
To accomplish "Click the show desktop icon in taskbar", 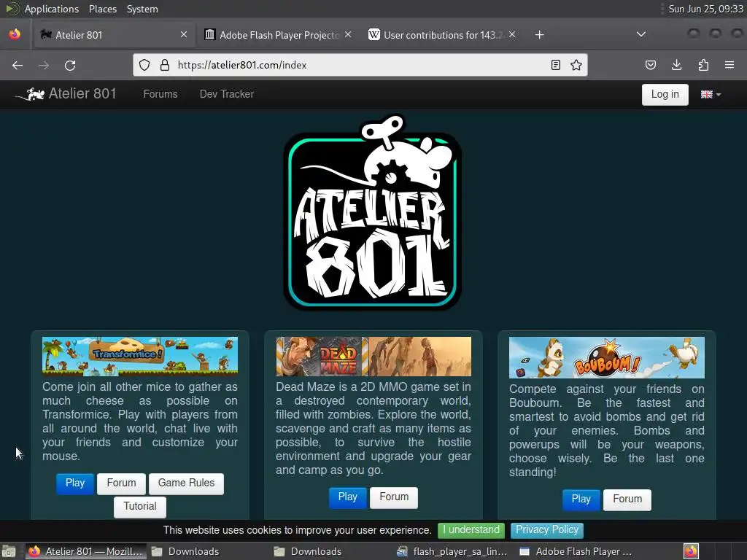I will (9, 551).
